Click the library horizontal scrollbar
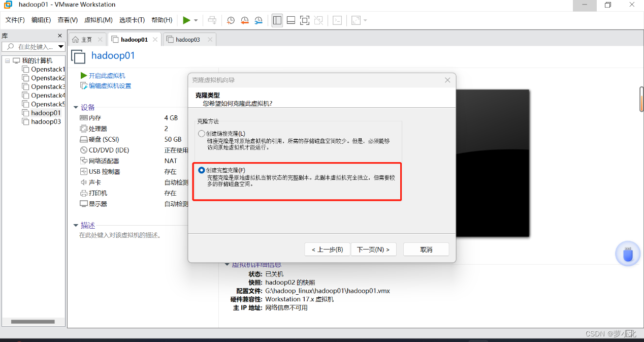 pos(33,322)
